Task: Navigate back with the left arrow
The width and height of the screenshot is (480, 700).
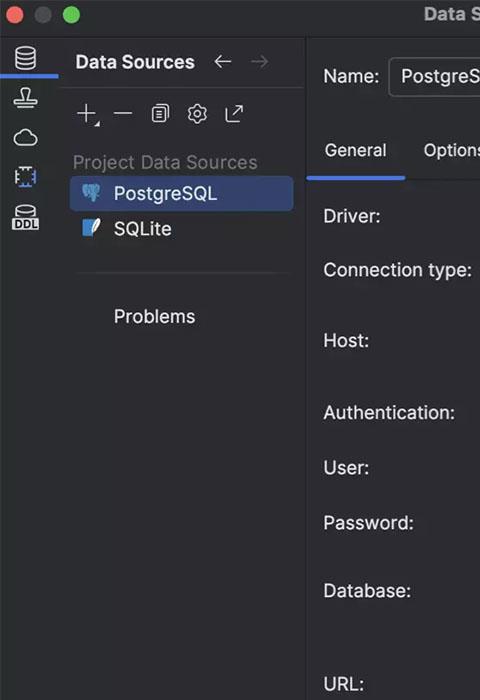Action: point(222,62)
